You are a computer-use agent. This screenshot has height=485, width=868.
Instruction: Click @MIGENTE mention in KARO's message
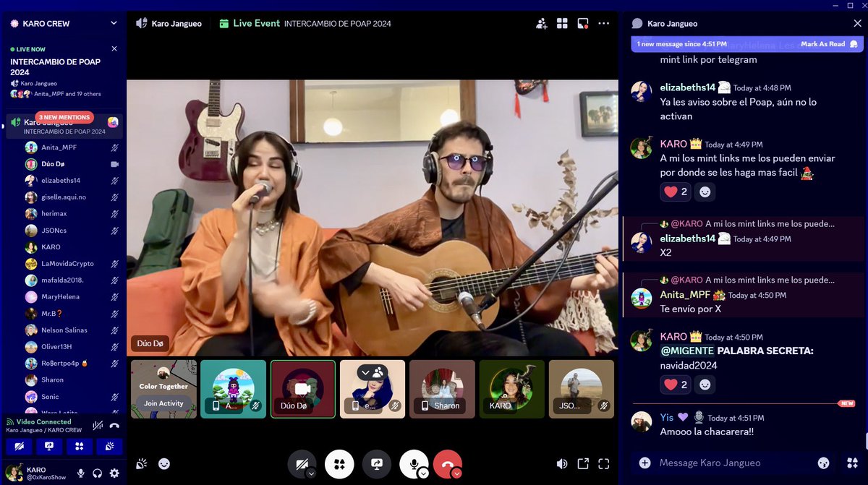688,351
